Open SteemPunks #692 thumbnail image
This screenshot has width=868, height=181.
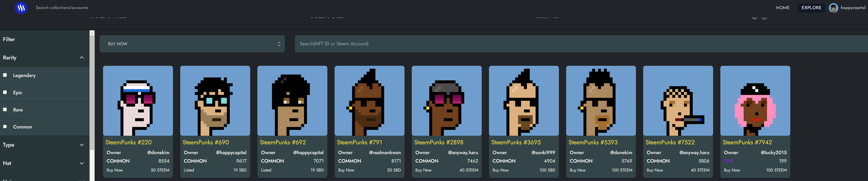click(x=292, y=101)
